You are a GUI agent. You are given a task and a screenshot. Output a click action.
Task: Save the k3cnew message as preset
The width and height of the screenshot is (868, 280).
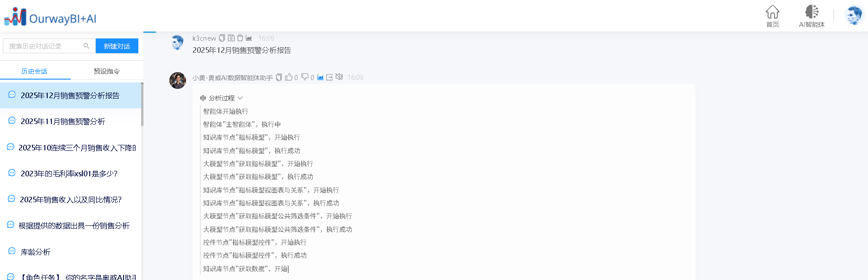pyautogui.click(x=231, y=38)
